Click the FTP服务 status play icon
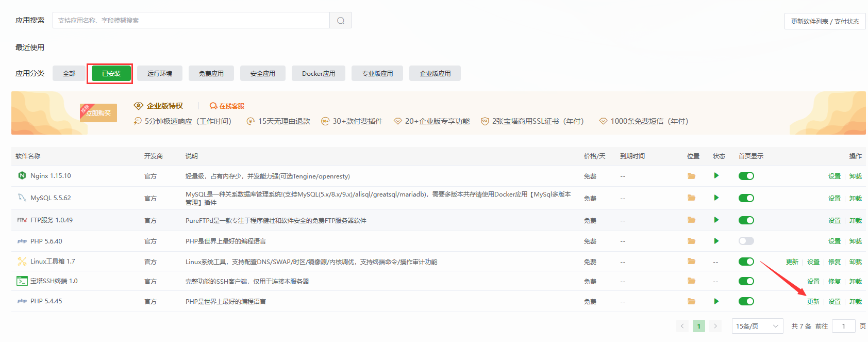Screen dimensions: 868x342 point(716,220)
